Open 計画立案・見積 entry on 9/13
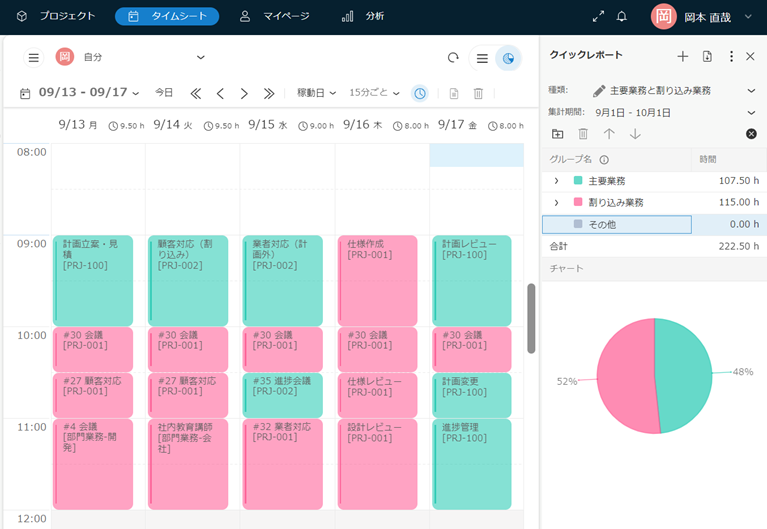Image resolution: width=767 pixels, height=529 pixels. 93,280
